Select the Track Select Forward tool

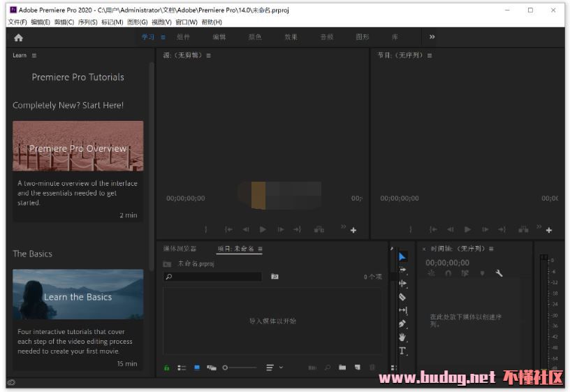pos(403,270)
